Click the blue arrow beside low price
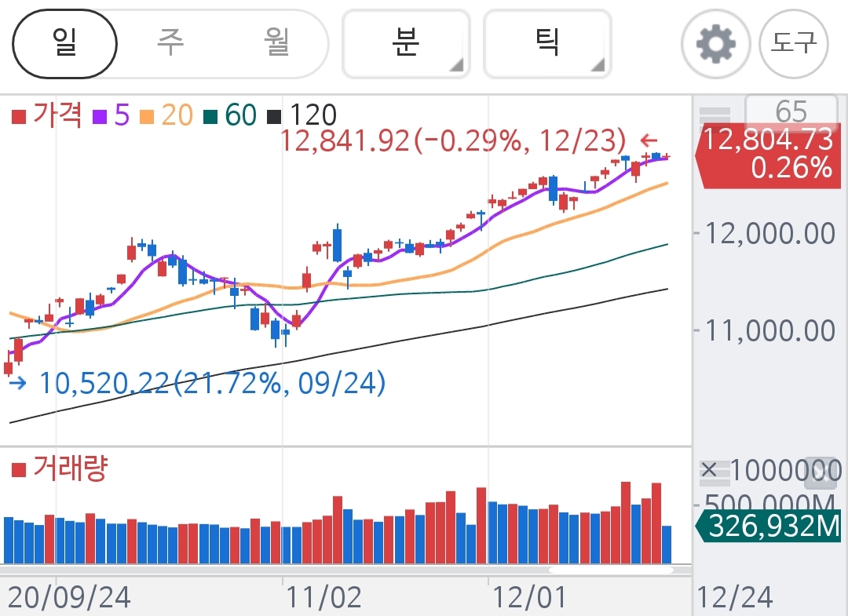 18,383
